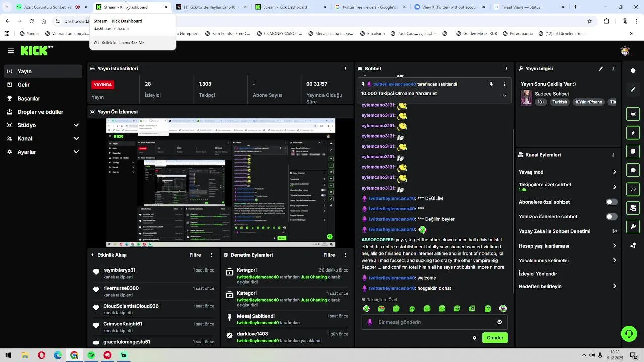Open Gelir in left sidebar
This screenshot has width=644, height=362.
(43, 85)
